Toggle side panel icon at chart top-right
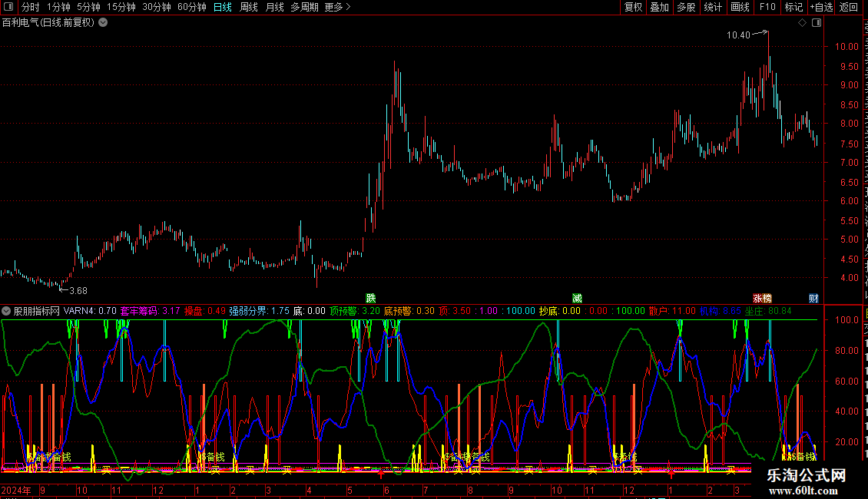 tap(817, 23)
